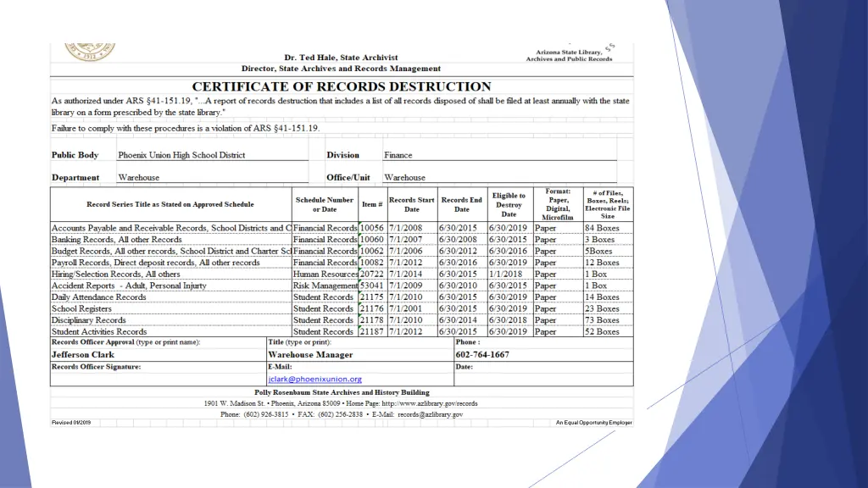Click the phone number 602-764-1667
This screenshot has width=868, height=488.
pyautogui.click(x=482, y=355)
